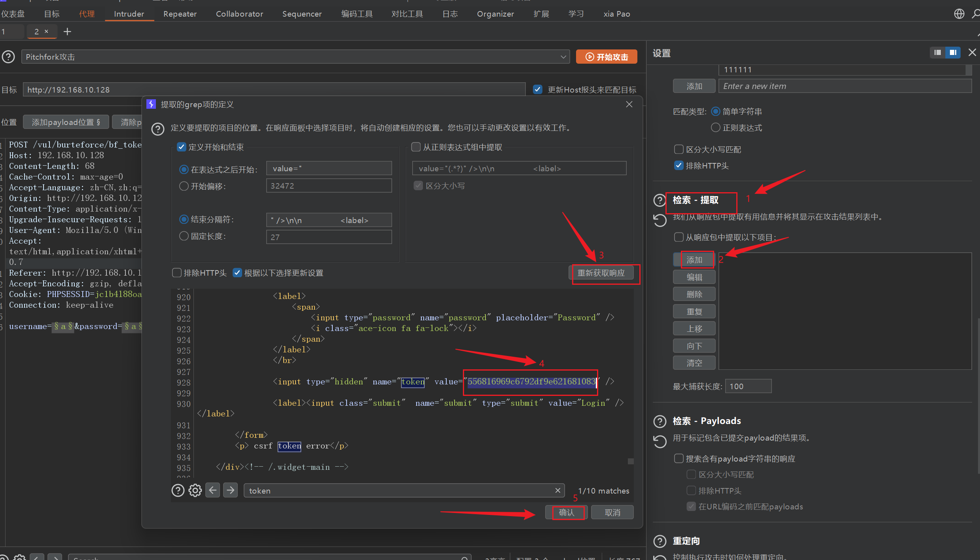Screen dimensions: 980x560
Task: Add new Intruder tab with plus icon
Action: (x=67, y=32)
